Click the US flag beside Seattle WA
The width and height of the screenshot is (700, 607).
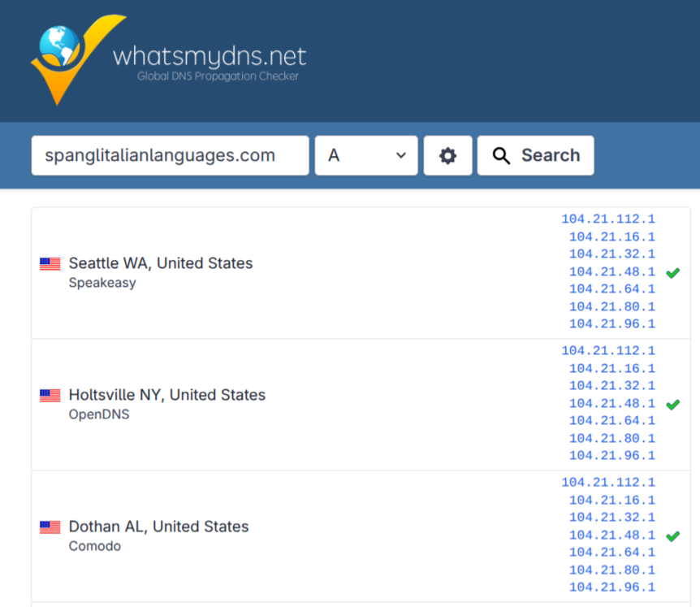[50, 263]
